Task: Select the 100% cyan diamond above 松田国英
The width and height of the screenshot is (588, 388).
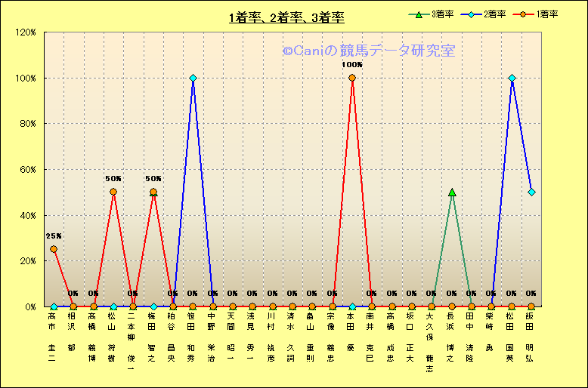Action: coord(512,78)
